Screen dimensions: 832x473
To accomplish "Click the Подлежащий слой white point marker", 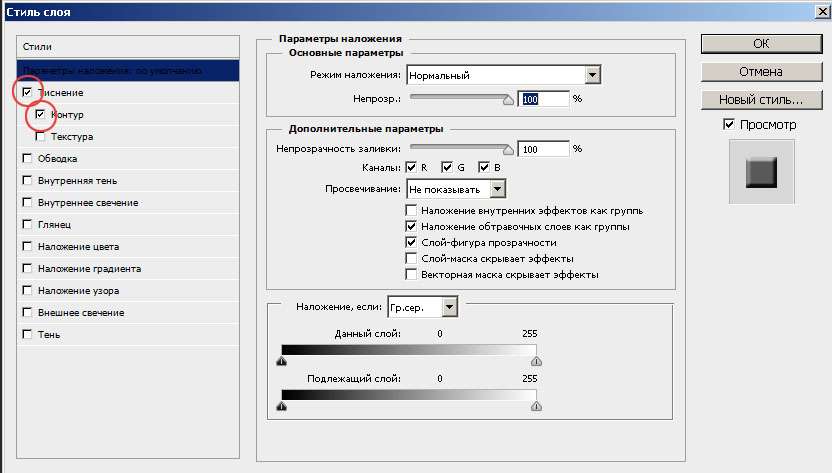I will tap(536, 407).
